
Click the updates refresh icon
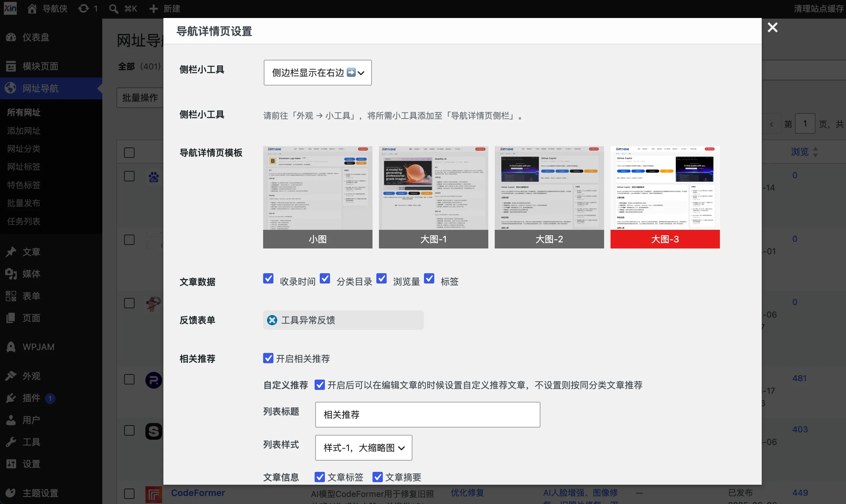click(84, 8)
